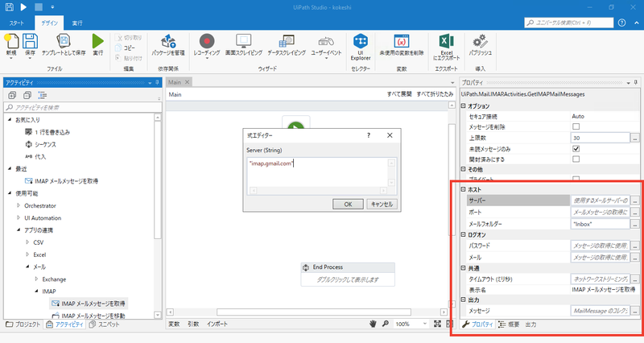Open Screen Scraping (画面スクレイピング) tool
644x343 pixels.
(244, 42)
